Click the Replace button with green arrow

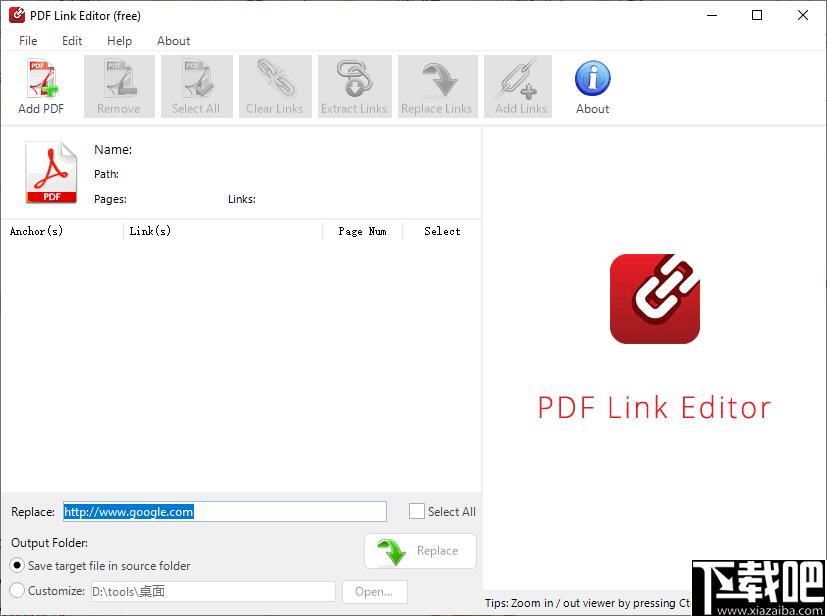420,551
